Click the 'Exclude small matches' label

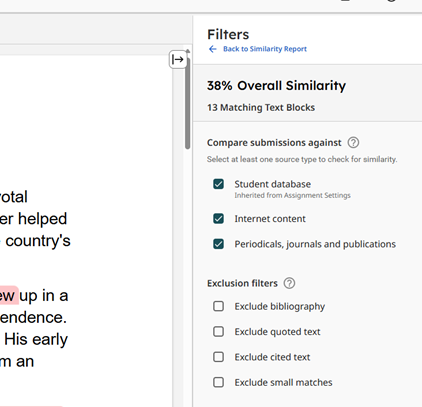click(x=283, y=382)
